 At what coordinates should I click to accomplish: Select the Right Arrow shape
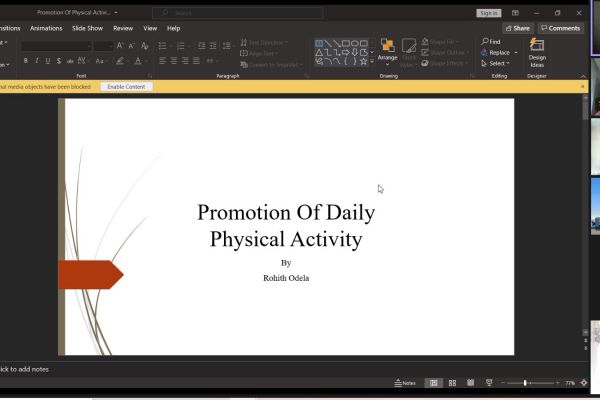tap(346, 52)
